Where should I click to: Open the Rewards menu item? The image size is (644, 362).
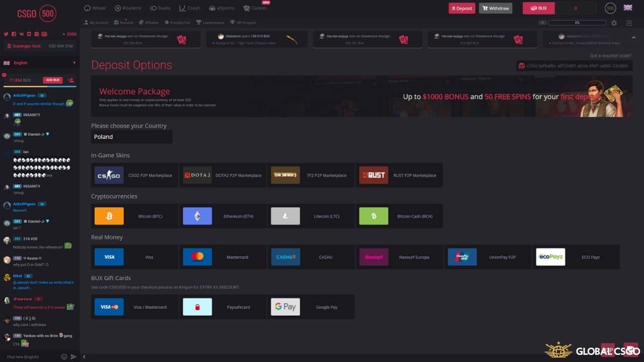click(x=124, y=23)
